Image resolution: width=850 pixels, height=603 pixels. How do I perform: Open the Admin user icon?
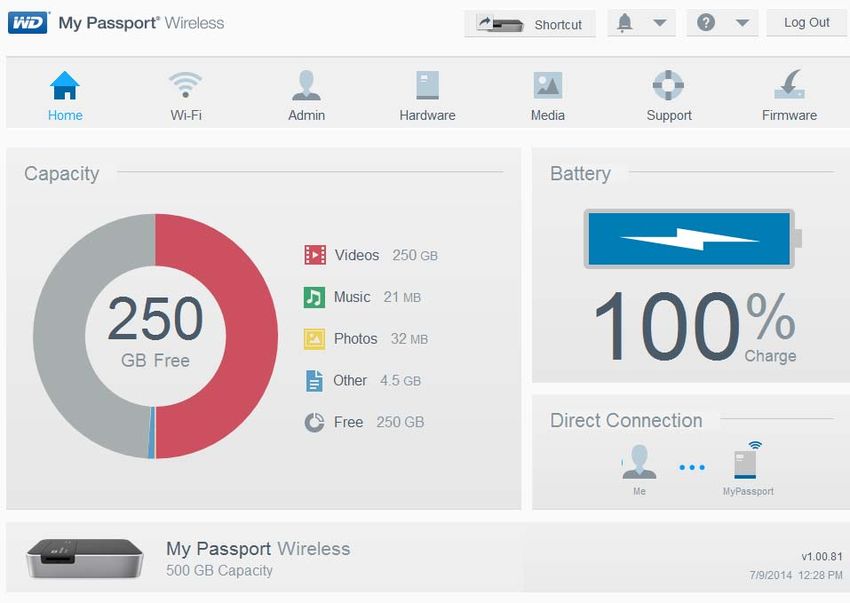306,85
